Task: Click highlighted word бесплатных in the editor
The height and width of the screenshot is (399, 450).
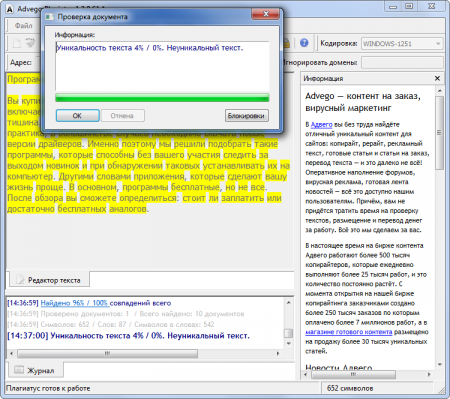Action: pos(82,209)
